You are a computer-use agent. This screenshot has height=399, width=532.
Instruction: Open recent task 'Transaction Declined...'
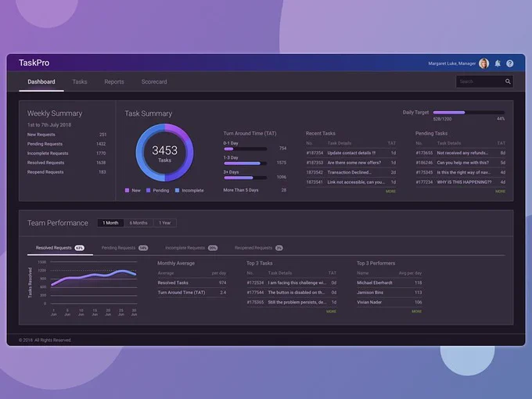351,173
